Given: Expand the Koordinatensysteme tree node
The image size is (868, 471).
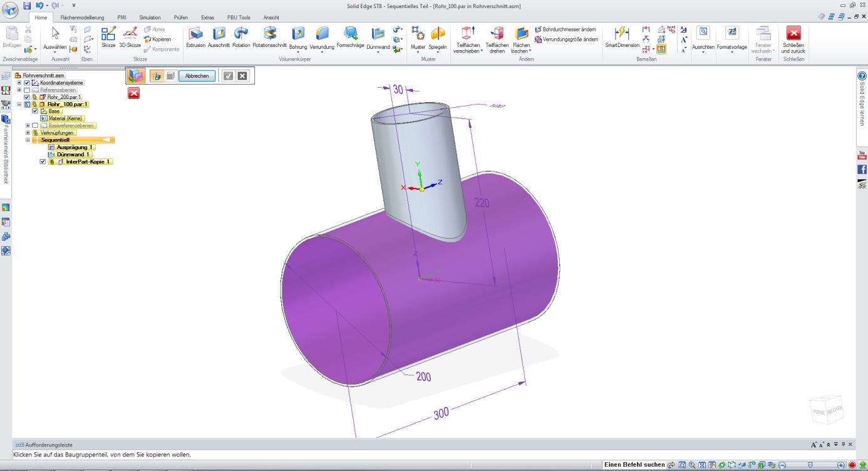Looking at the screenshot, I should (19, 83).
